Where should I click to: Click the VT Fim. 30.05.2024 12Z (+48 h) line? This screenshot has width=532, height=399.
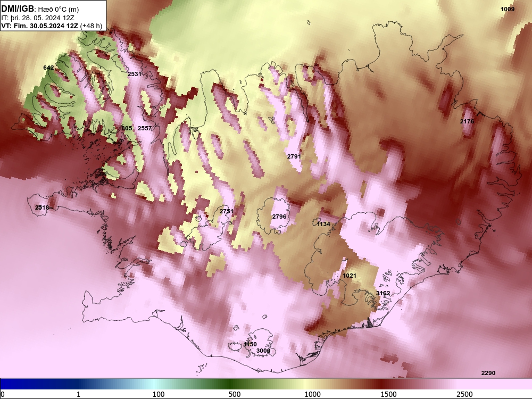(x=52, y=26)
